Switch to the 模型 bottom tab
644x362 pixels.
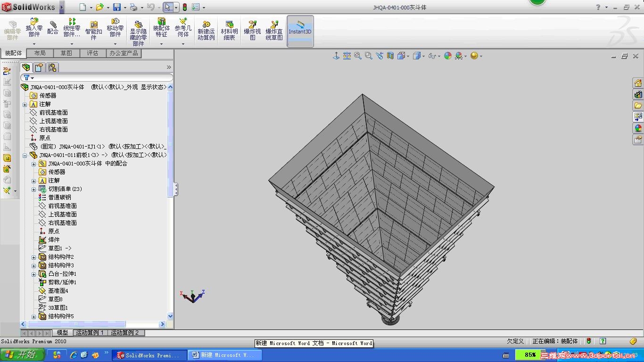click(62, 333)
